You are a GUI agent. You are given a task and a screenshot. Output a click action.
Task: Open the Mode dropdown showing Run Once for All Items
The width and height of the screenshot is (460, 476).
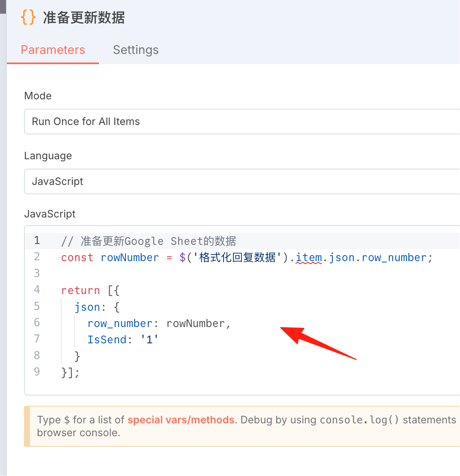click(242, 122)
